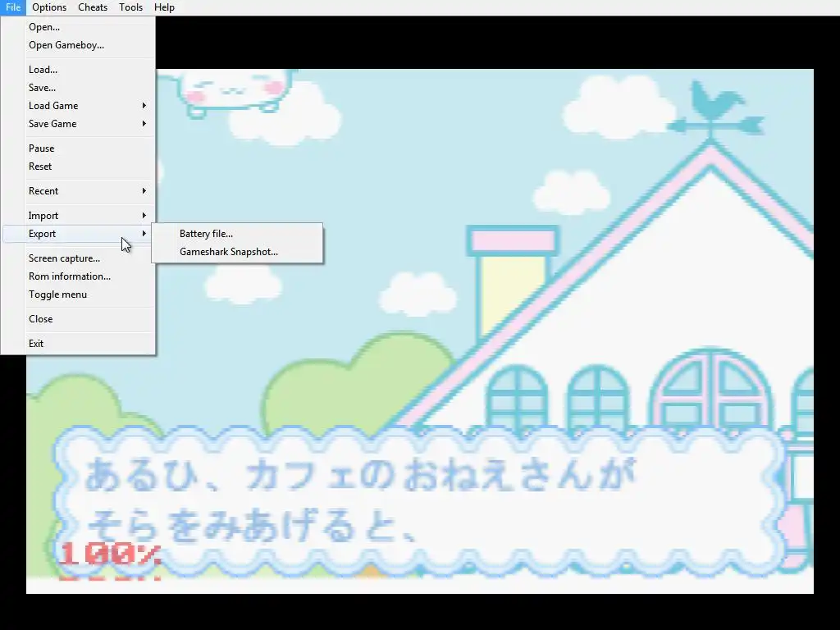Open the Cheats menu
Viewport: 840px width, 630px height.
pyautogui.click(x=93, y=7)
